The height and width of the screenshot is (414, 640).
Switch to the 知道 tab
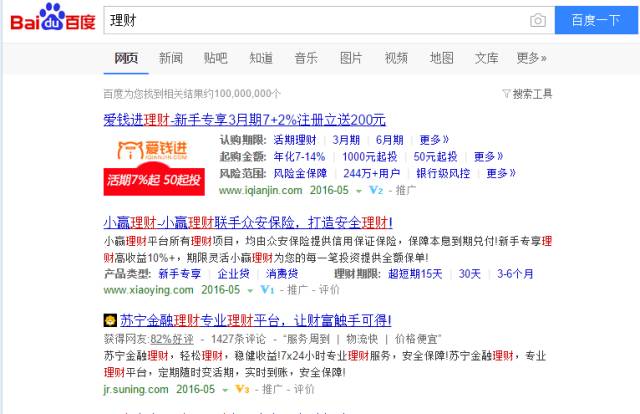pos(261,58)
